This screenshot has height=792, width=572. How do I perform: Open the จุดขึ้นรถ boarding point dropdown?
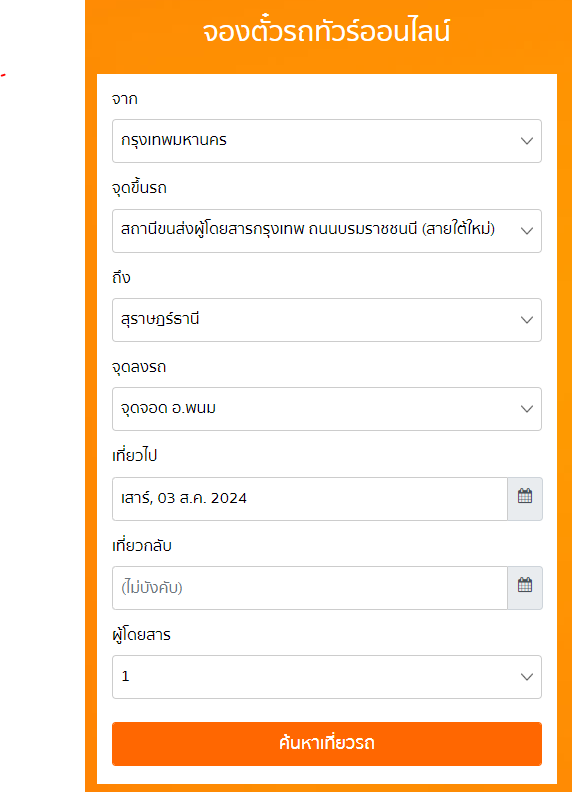click(327, 231)
